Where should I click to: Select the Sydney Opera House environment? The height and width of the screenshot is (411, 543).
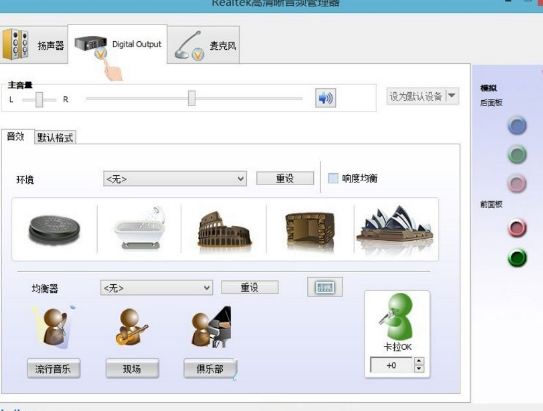coord(395,224)
